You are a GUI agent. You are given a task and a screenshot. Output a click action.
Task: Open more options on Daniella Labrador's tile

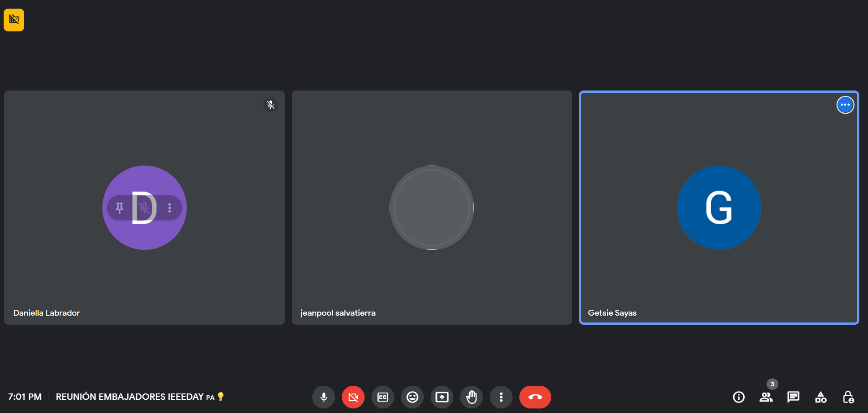[170, 208]
